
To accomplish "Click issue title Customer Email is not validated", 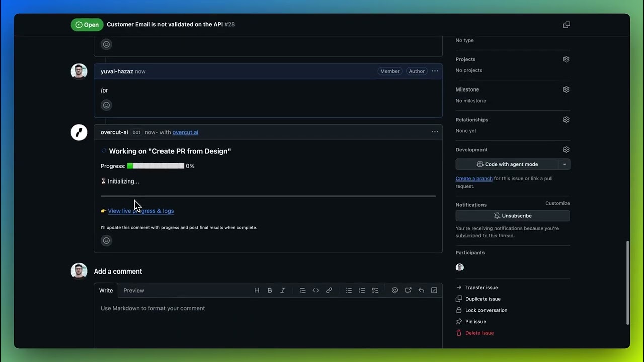I will click(x=165, y=24).
